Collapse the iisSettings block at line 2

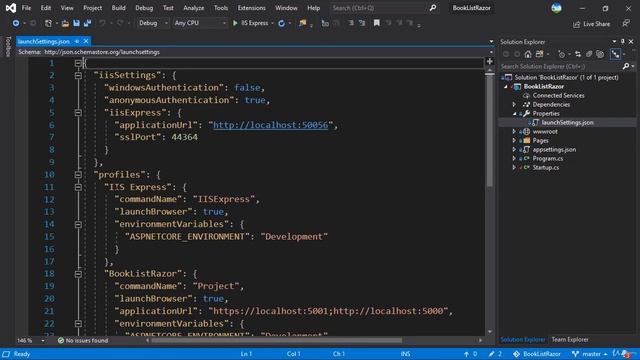78,76
